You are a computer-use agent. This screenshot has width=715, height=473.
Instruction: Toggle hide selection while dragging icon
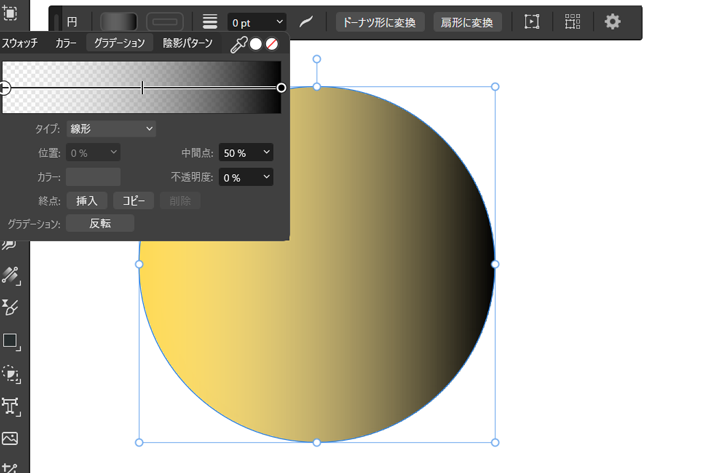click(532, 21)
